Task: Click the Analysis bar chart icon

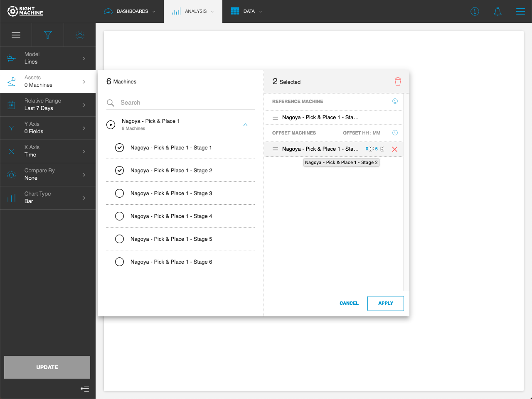Action: tap(176, 11)
